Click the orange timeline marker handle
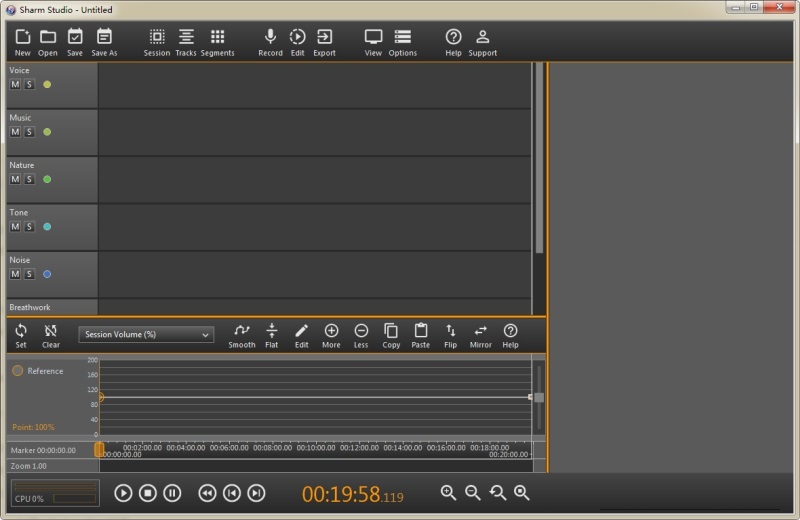This screenshot has width=800, height=520. coord(99,450)
